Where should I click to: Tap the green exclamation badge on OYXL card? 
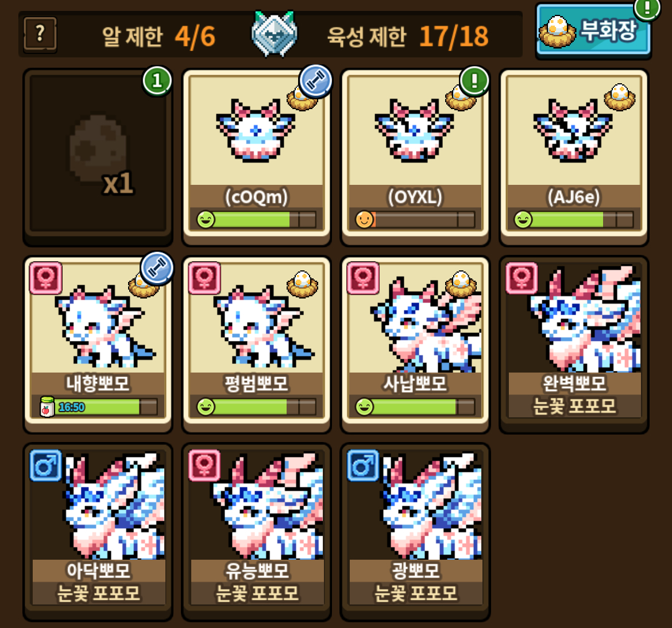[474, 80]
